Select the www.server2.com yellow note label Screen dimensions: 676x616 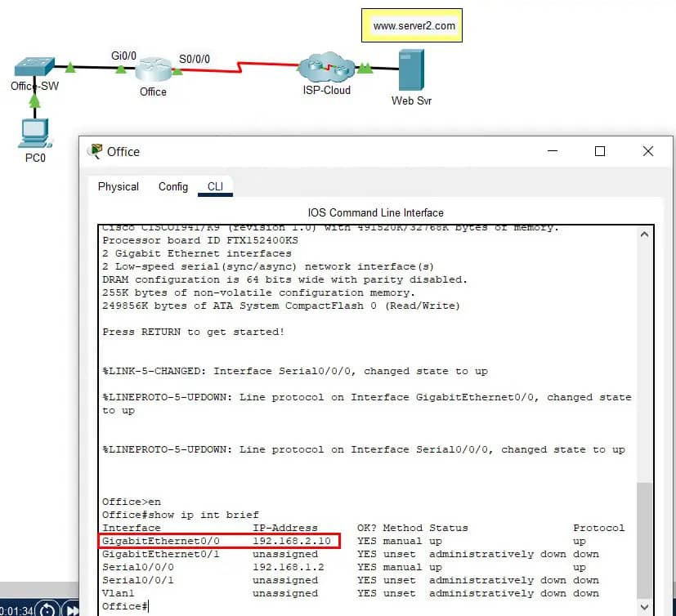(x=412, y=25)
